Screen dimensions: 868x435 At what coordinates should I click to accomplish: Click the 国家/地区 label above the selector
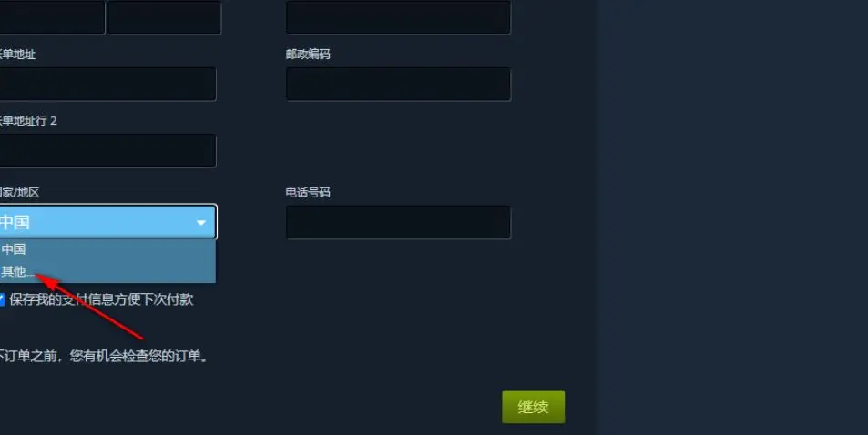pyautogui.click(x=19, y=193)
